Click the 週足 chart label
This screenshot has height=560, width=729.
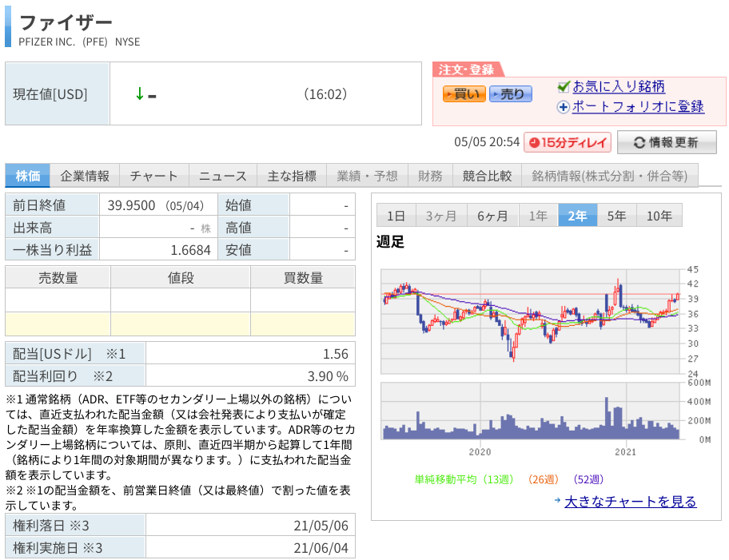pyautogui.click(x=390, y=241)
